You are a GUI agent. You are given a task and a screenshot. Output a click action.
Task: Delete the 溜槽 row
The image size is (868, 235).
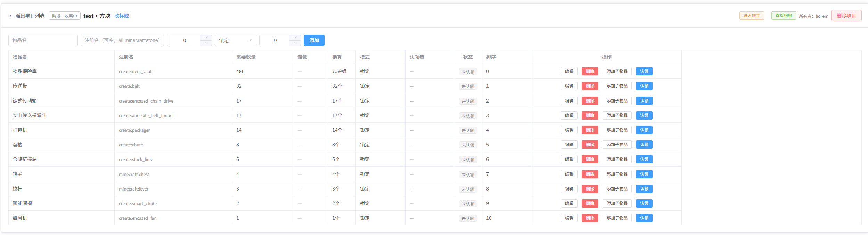pyautogui.click(x=590, y=145)
